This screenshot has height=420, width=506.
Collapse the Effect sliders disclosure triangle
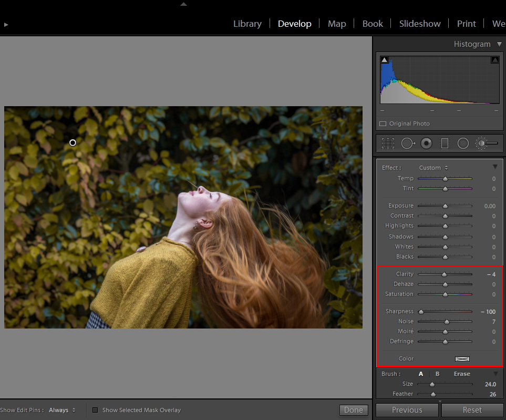(495, 167)
